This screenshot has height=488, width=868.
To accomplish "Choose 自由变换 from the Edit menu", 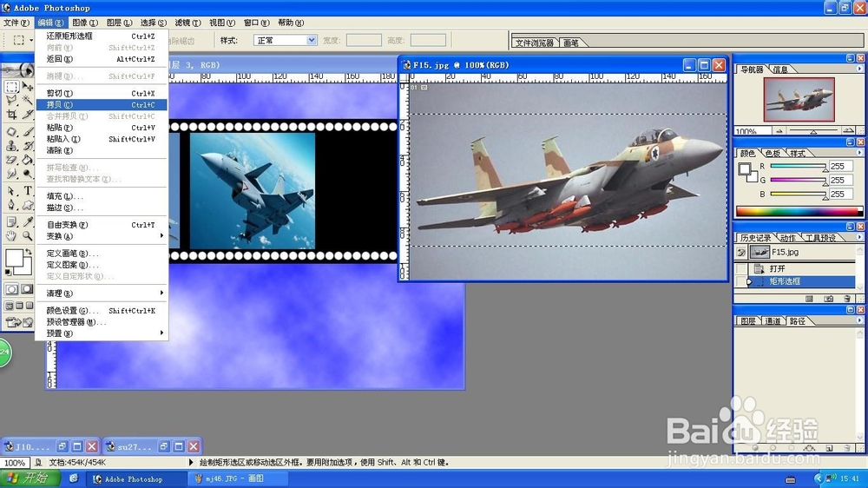I will tap(102, 225).
